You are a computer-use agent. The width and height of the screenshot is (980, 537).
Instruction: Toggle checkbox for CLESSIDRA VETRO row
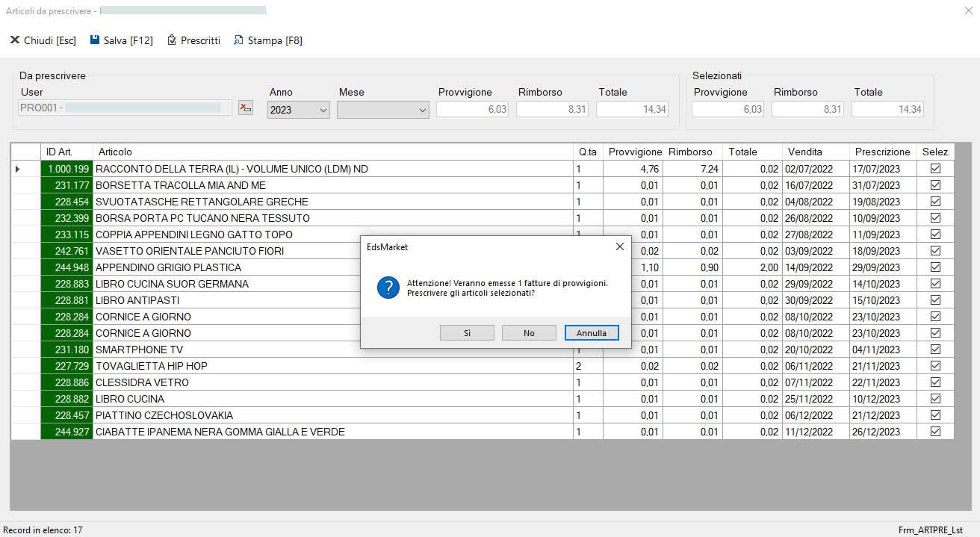click(x=935, y=382)
